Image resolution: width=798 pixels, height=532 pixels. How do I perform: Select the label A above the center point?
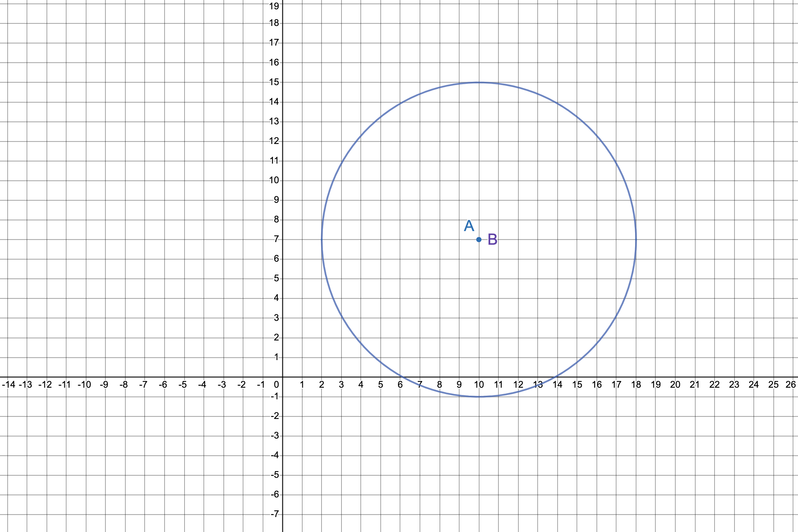click(x=469, y=226)
